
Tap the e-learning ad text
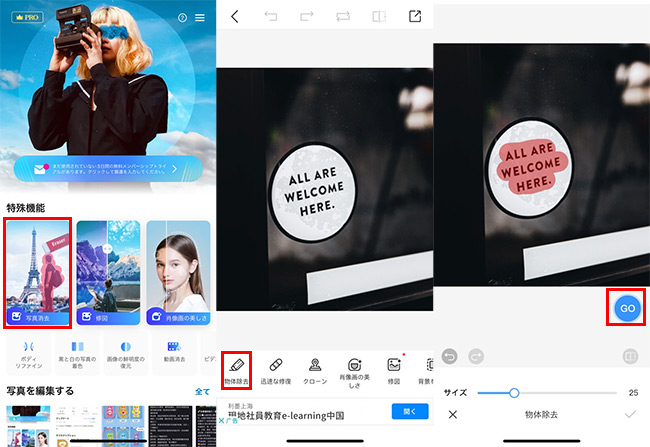click(286, 415)
